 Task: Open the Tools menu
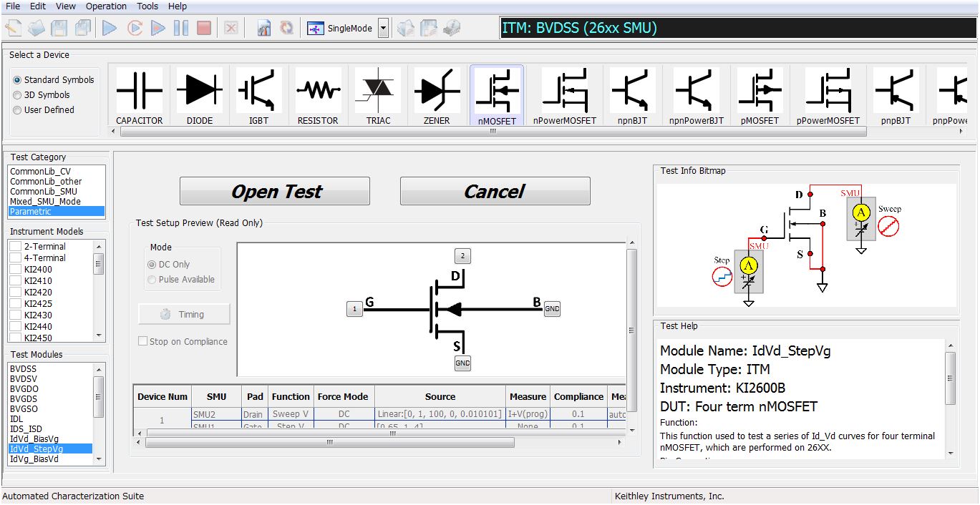(x=147, y=6)
